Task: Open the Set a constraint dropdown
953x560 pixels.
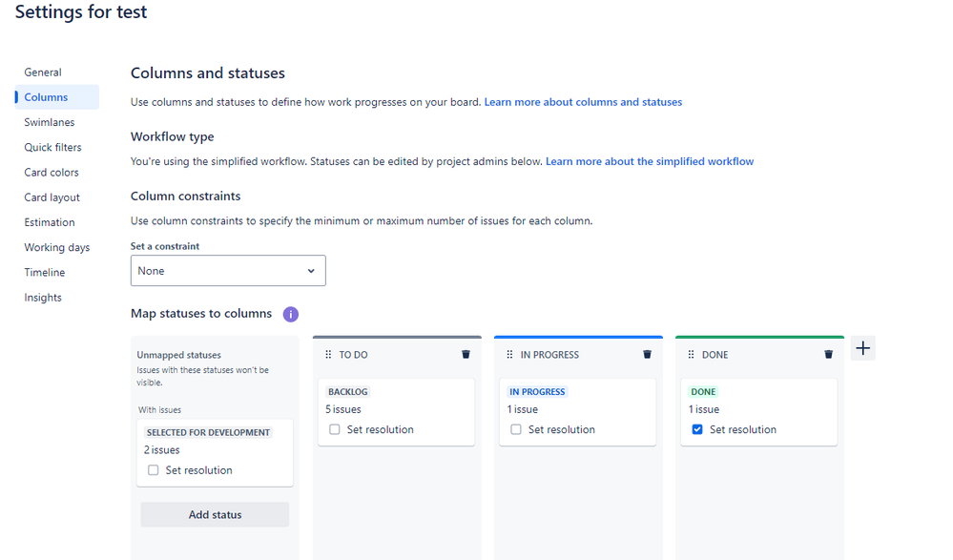Action: click(228, 271)
